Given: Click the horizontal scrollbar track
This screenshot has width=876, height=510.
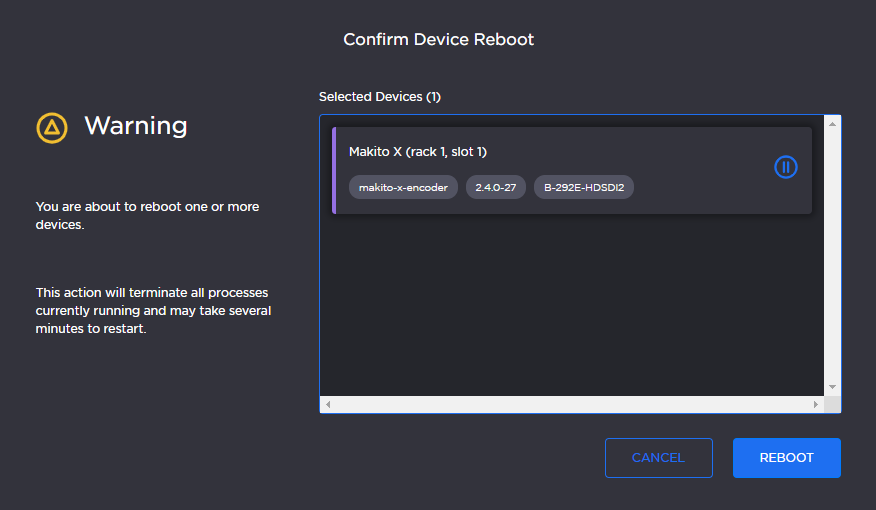Looking at the screenshot, I should pos(570,405).
